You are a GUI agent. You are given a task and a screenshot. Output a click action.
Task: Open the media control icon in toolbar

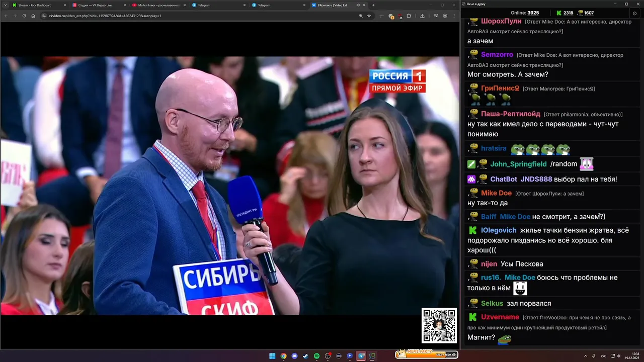coord(436,16)
